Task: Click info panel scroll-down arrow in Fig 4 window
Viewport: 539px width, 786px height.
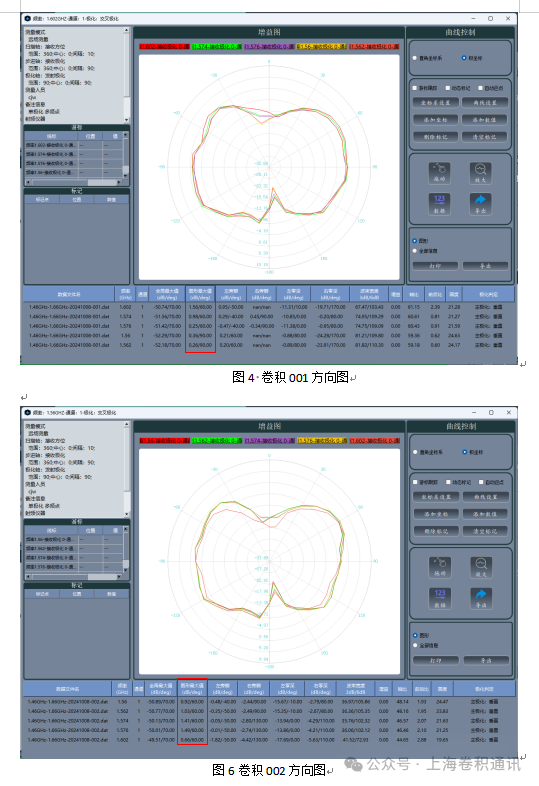Action: coord(126,120)
